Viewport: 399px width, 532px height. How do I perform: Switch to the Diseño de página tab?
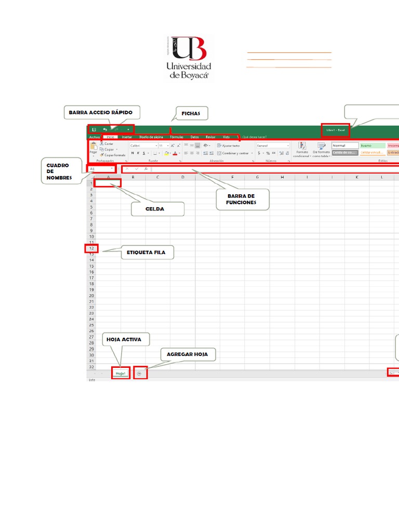click(x=151, y=137)
